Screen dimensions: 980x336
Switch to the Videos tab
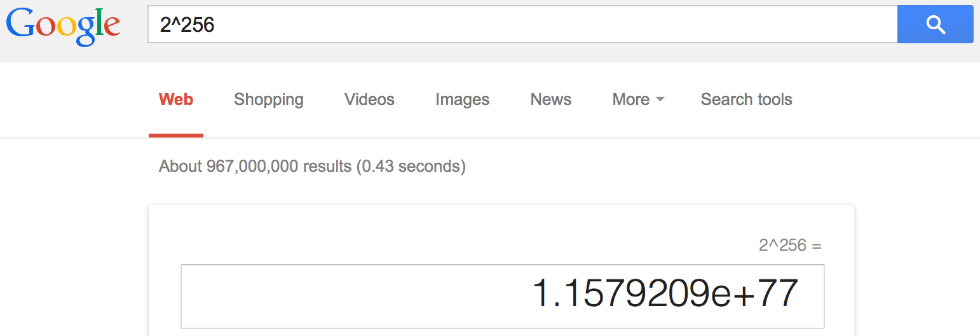[369, 99]
